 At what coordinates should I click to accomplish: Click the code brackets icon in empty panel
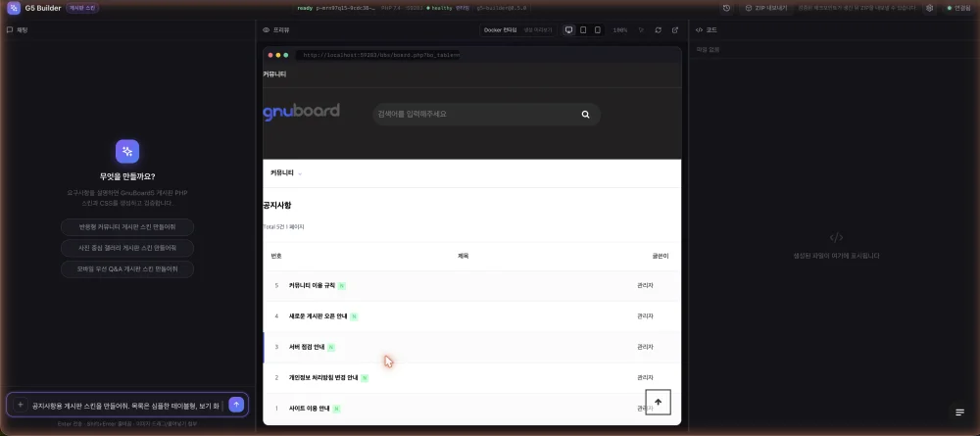pyautogui.click(x=836, y=237)
